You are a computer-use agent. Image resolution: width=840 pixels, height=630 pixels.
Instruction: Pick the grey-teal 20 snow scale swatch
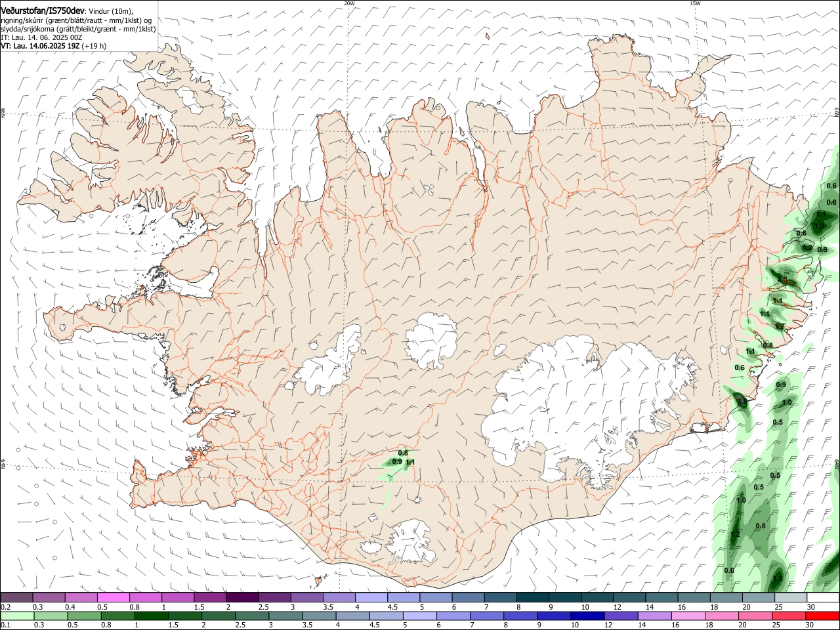(759, 597)
